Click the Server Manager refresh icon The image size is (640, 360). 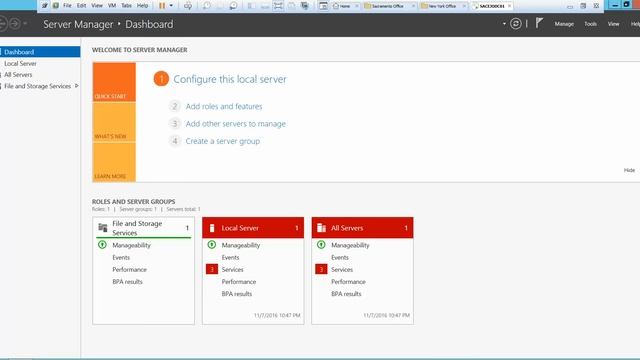click(x=516, y=24)
